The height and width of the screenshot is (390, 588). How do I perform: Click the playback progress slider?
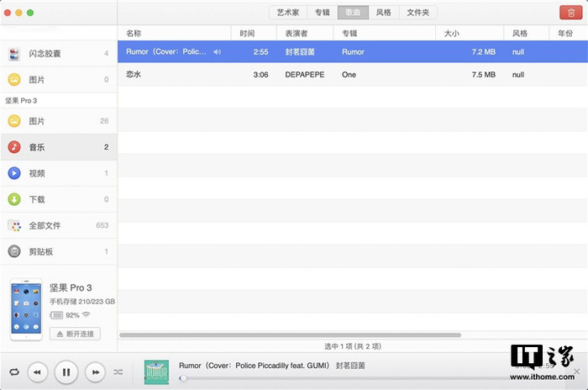click(x=336, y=378)
